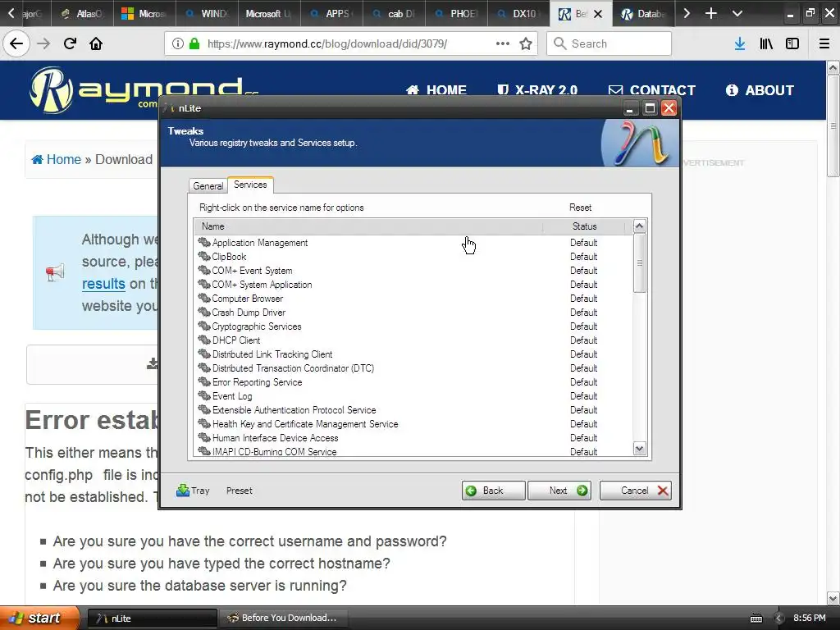Open HOME in Raymond.cc navigation
Screen dimensions: 840x630
[x=436, y=90]
